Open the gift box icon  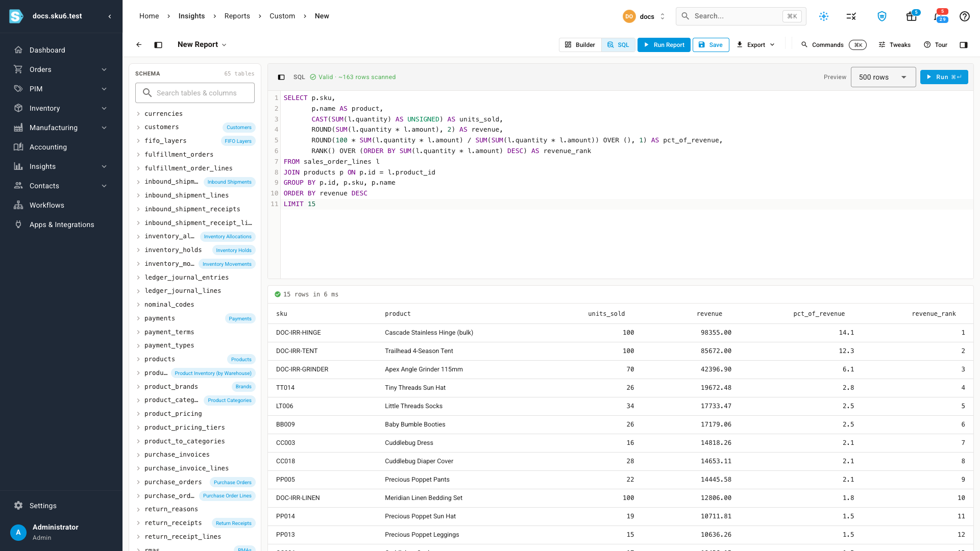coord(912,16)
